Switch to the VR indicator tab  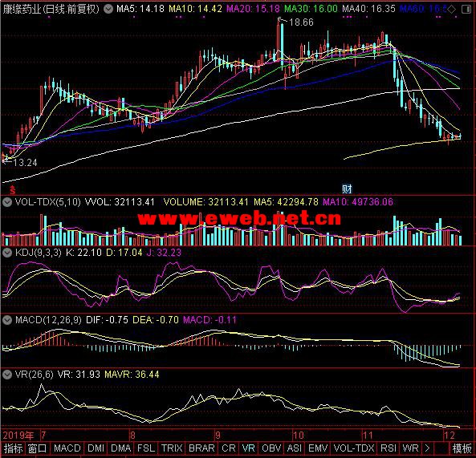coord(249,448)
